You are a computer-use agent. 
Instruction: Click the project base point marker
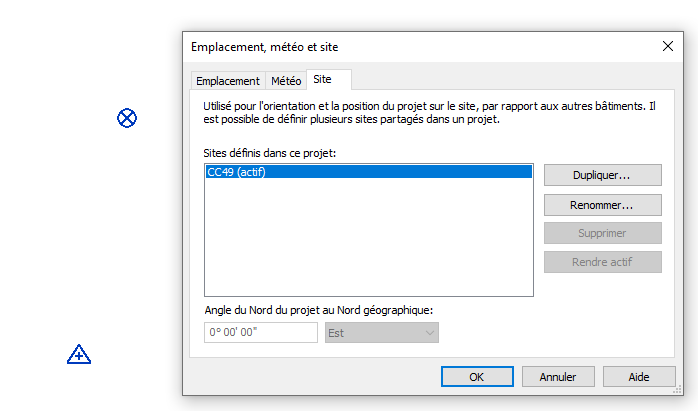point(127,118)
